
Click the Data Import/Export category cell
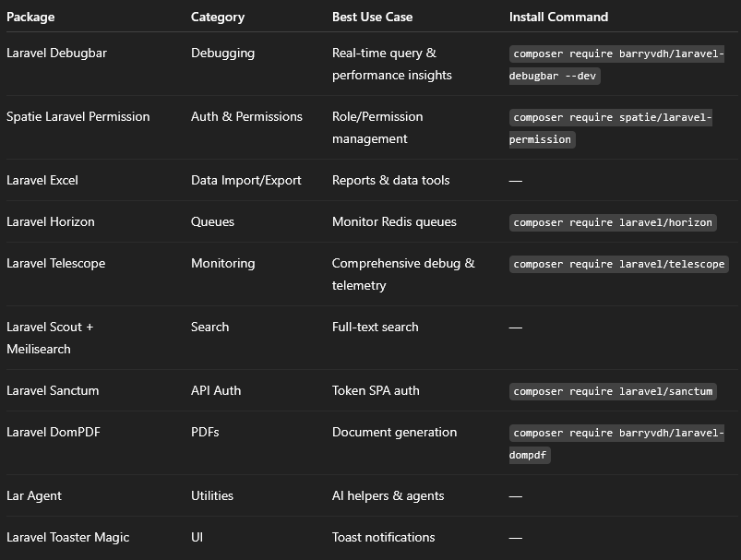[x=245, y=180]
